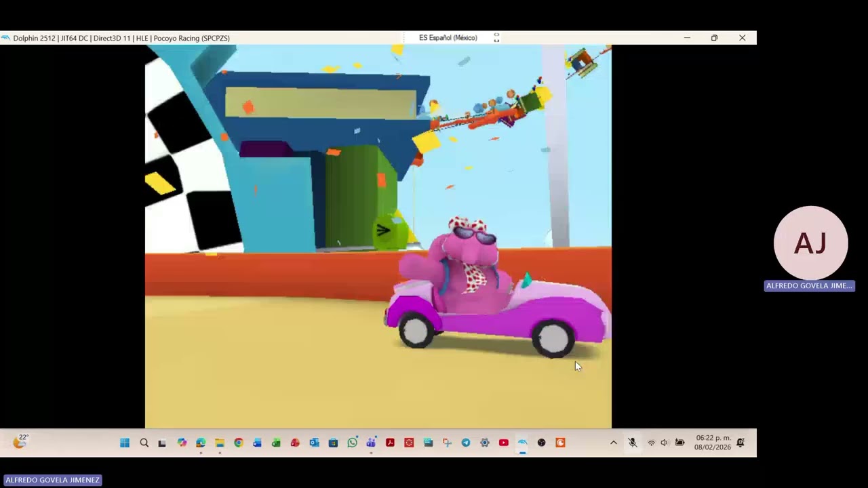Open Microsoft Excel taskbar icon

276,443
